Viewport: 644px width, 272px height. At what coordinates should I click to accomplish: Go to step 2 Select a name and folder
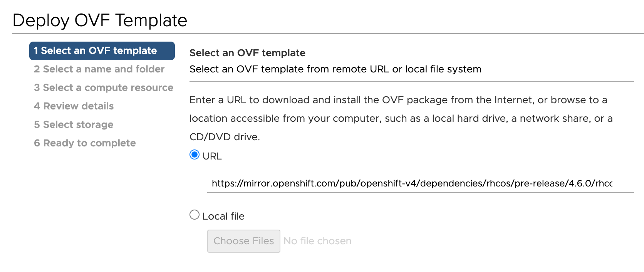pos(99,69)
